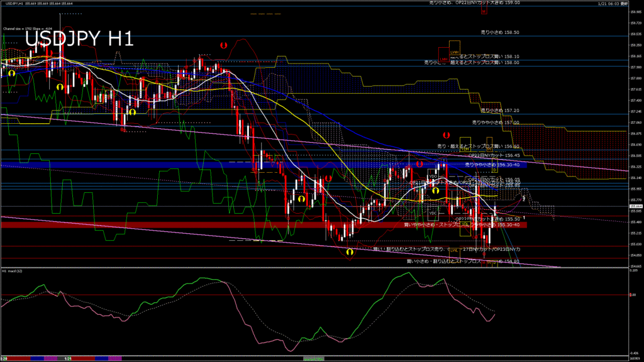Click the 1/21 06:03 更新 timestamp

point(611,4)
